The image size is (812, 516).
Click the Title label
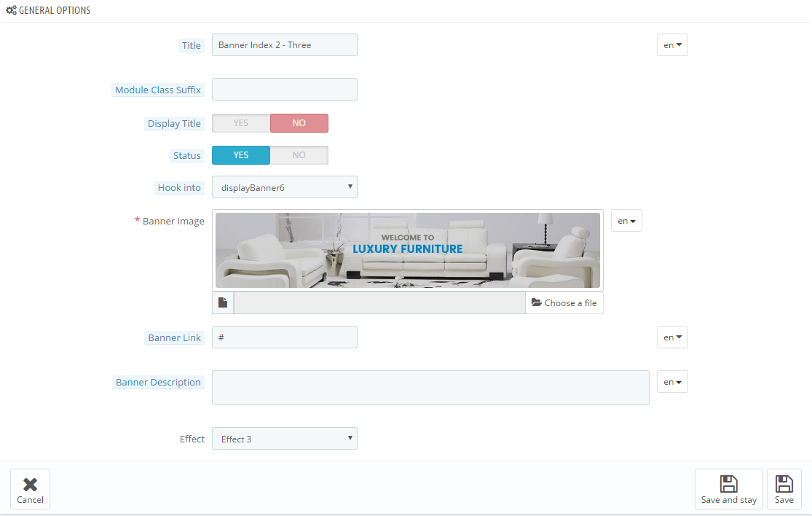[191, 46]
